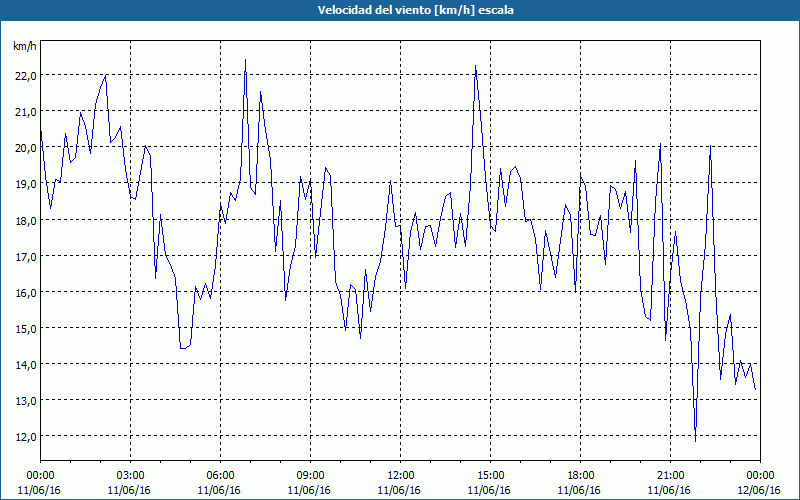Click the '12,0' y-axis label

27,437
